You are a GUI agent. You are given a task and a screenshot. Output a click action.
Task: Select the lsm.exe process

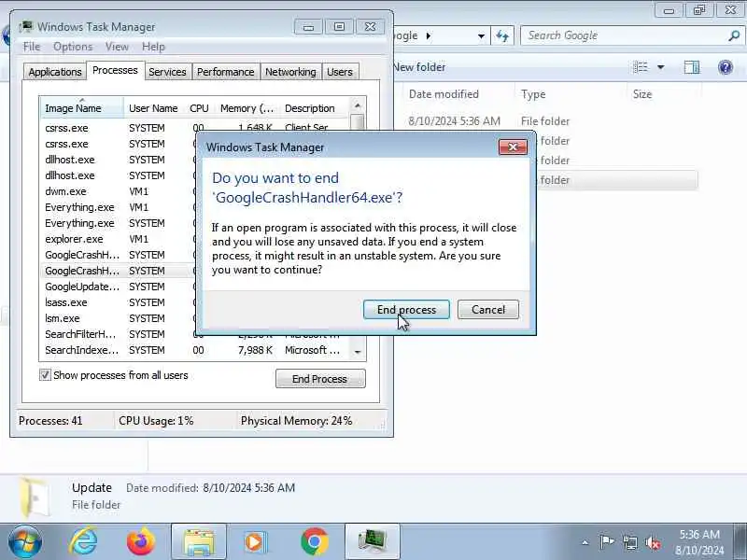click(120, 318)
